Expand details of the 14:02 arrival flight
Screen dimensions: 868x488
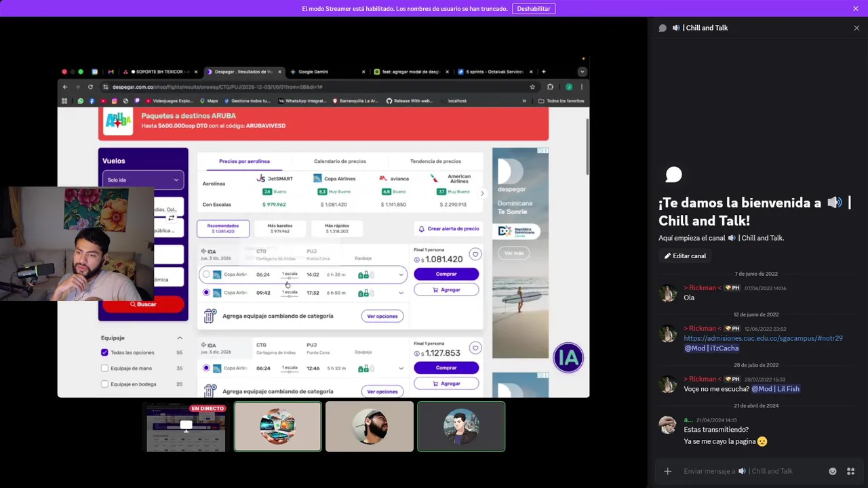pyautogui.click(x=401, y=274)
